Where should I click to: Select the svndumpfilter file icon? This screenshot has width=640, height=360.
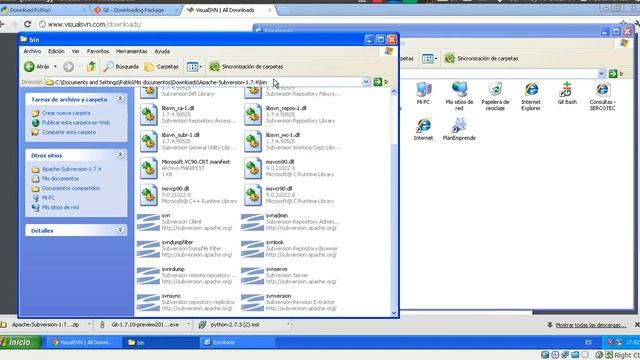pyautogui.click(x=148, y=249)
